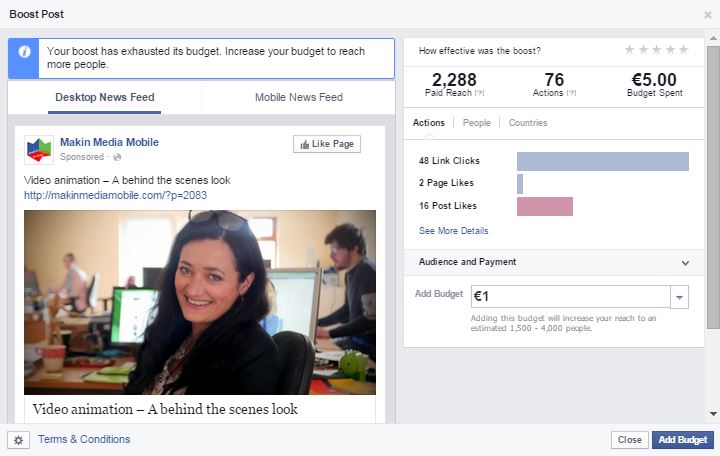The width and height of the screenshot is (720, 456).
Task: Click the Add Budget input field
Action: pyautogui.click(x=571, y=297)
